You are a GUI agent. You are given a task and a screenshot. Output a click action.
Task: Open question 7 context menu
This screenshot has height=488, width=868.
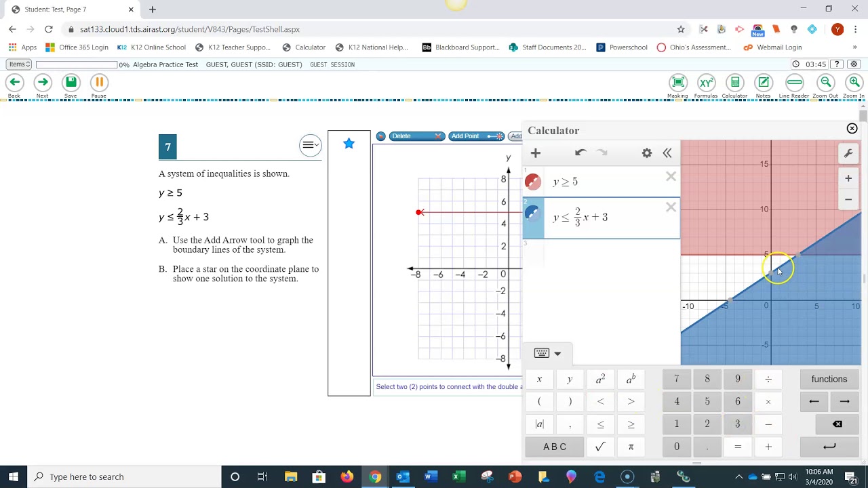point(310,145)
